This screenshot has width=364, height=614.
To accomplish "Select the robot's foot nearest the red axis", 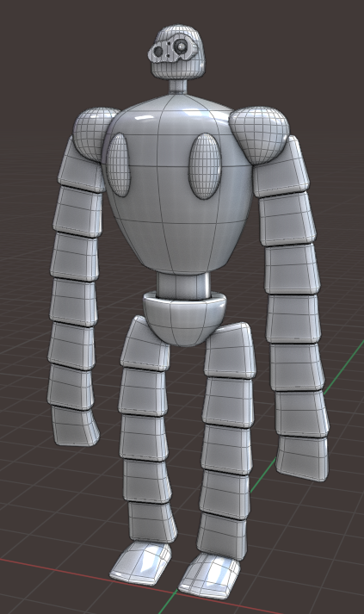I will point(140,561).
